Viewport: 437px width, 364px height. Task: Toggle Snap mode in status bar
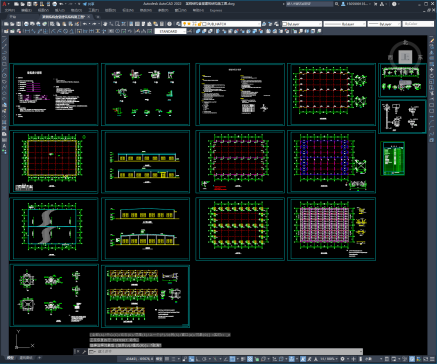pos(173,359)
